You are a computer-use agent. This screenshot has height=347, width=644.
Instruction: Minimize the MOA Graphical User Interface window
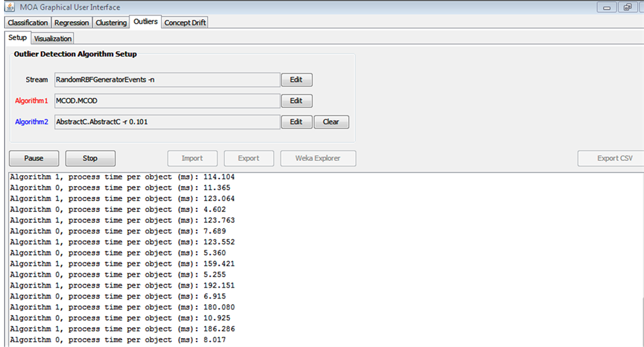click(608, 7)
